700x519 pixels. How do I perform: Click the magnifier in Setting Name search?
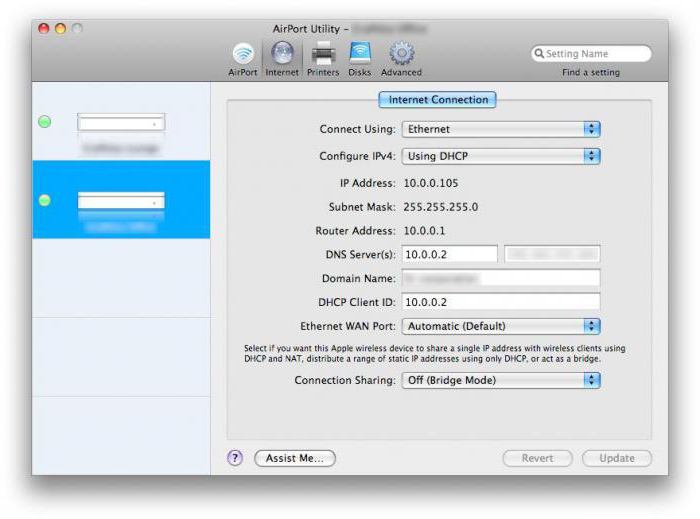(x=539, y=54)
